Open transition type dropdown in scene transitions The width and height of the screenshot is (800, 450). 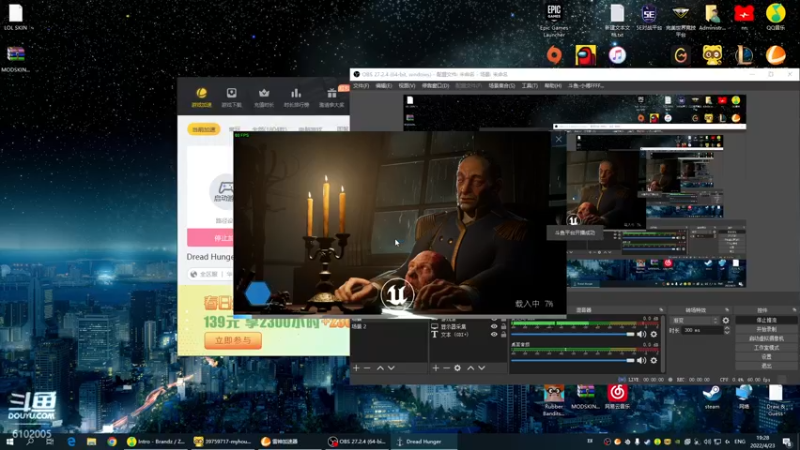point(695,320)
